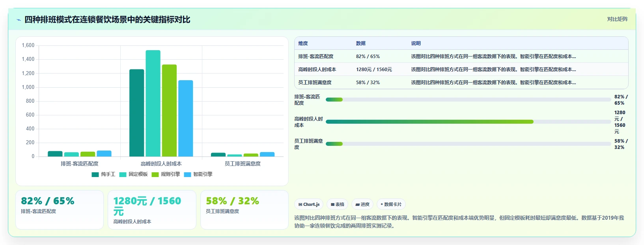644x245 pixels.
Task: Select the Chart.js tag chip
Action: pos(309,204)
